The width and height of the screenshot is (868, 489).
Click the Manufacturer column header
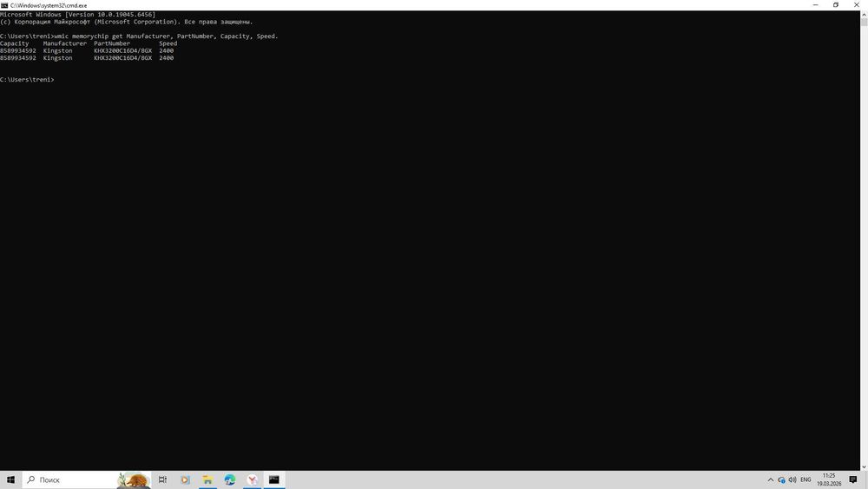[65, 43]
